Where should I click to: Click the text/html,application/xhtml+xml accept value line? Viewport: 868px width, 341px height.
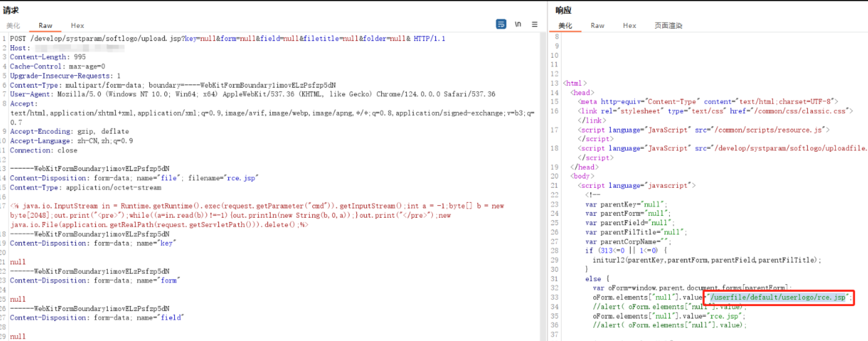tap(272, 113)
